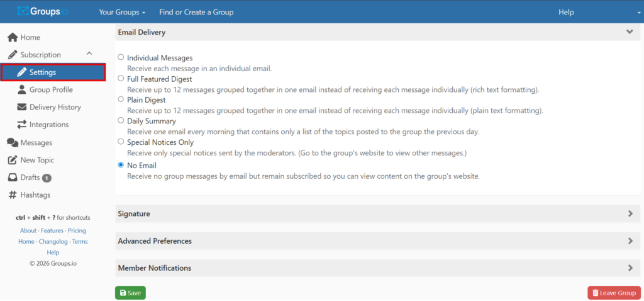Image resolution: width=644 pixels, height=301 pixels.
Task: Collapse the Subscription sidebar menu caret
Action: click(89, 54)
